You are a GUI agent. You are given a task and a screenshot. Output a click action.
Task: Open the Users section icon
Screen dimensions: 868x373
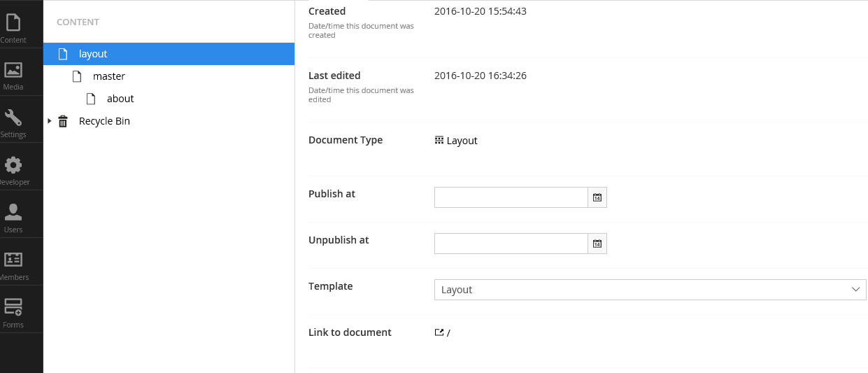tap(13, 212)
